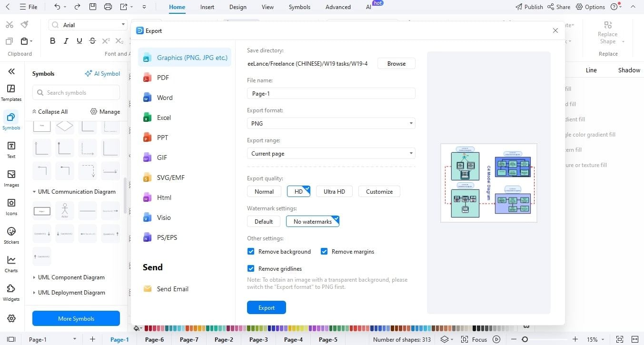Expand the Export range selector
The width and height of the screenshot is (644, 345).
410,153
